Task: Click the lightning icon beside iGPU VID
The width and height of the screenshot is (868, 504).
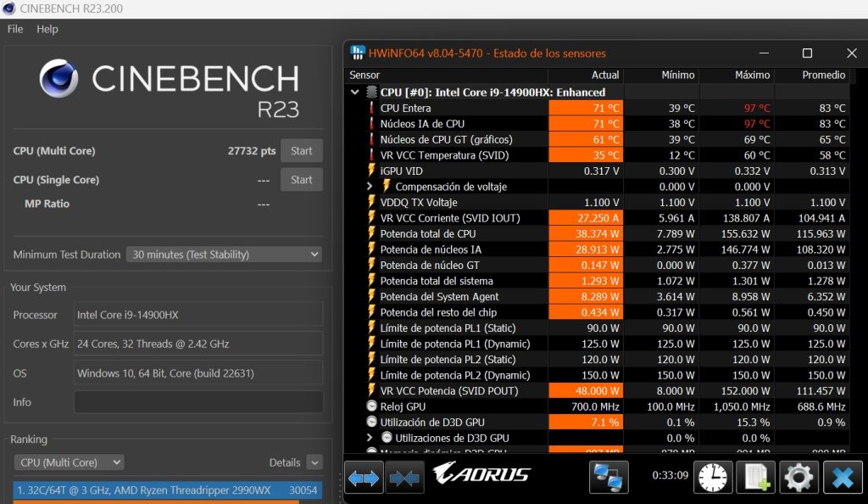Action: (x=372, y=171)
